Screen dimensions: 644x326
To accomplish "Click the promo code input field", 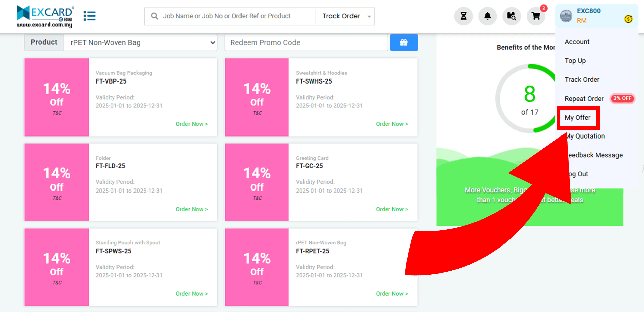I will (x=306, y=42).
